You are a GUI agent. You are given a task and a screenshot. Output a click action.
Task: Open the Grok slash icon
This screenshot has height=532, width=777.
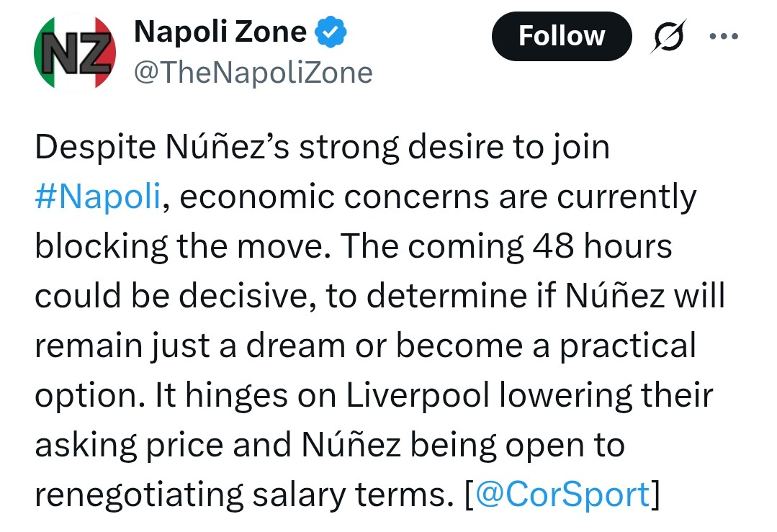[x=665, y=36]
